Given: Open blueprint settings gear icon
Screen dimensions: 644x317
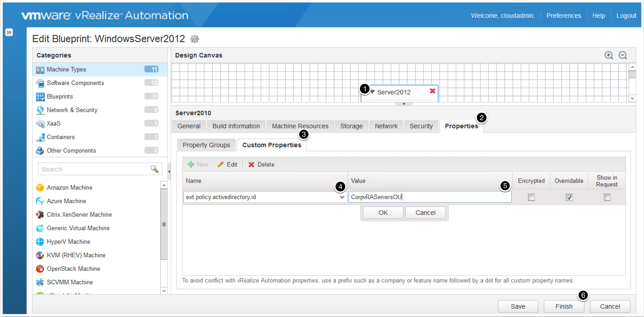Looking at the screenshot, I should coord(195,39).
